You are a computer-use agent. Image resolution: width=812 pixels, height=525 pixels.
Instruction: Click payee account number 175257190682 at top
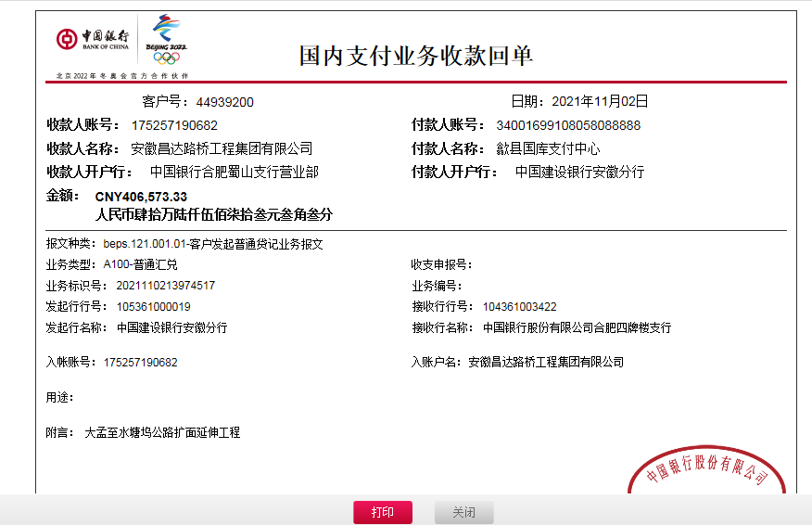point(174,125)
